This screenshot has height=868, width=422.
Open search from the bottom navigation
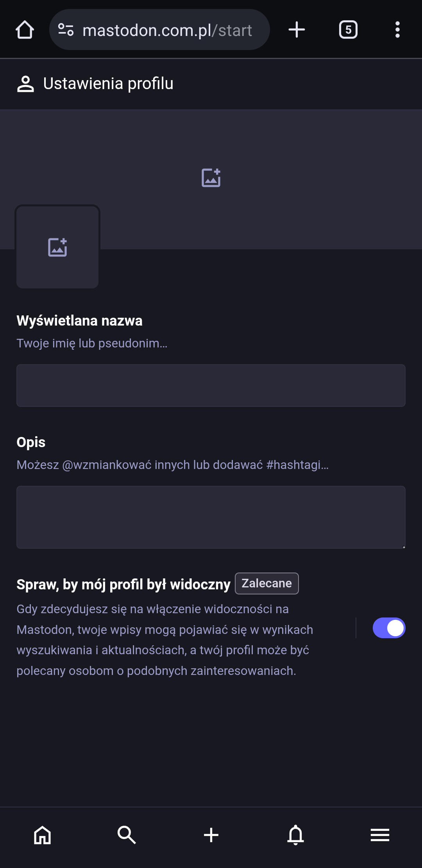point(127,835)
